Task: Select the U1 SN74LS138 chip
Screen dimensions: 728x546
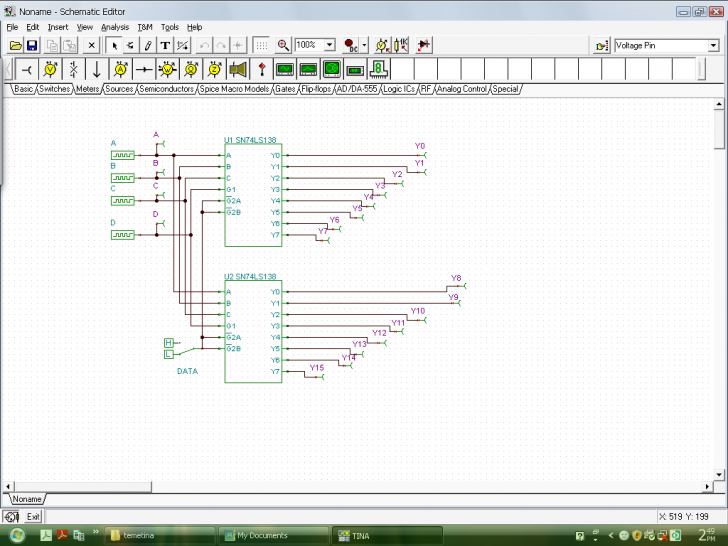Action: point(253,195)
